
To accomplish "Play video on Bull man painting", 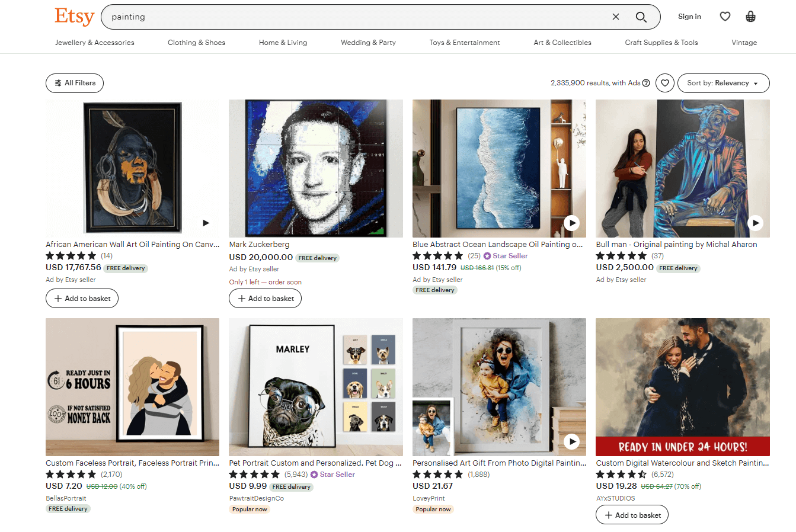I will pos(755,223).
